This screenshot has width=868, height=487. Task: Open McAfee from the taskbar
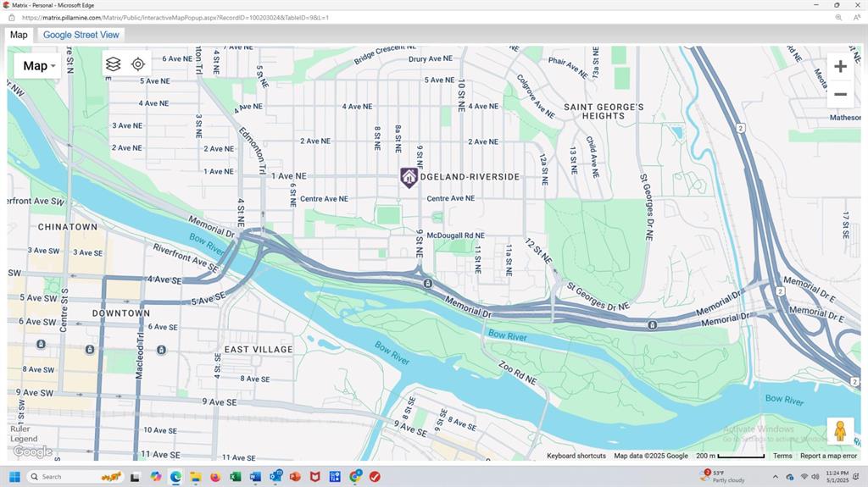(x=315, y=477)
